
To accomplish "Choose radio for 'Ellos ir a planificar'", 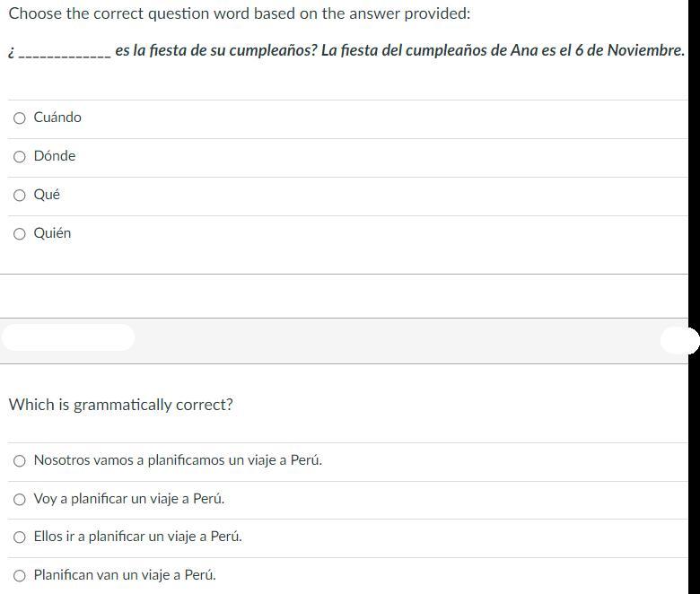I will tap(20, 537).
